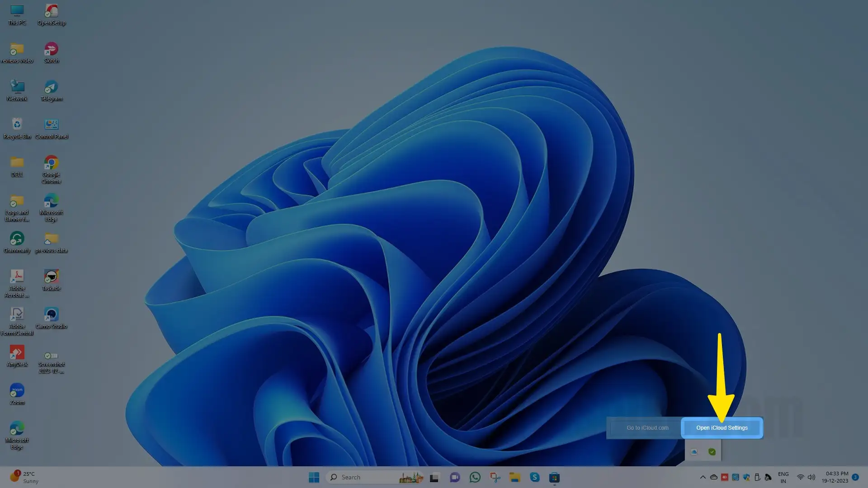Click the green checkmark tray overflow icon
The width and height of the screenshot is (868, 488).
point(712,451)
